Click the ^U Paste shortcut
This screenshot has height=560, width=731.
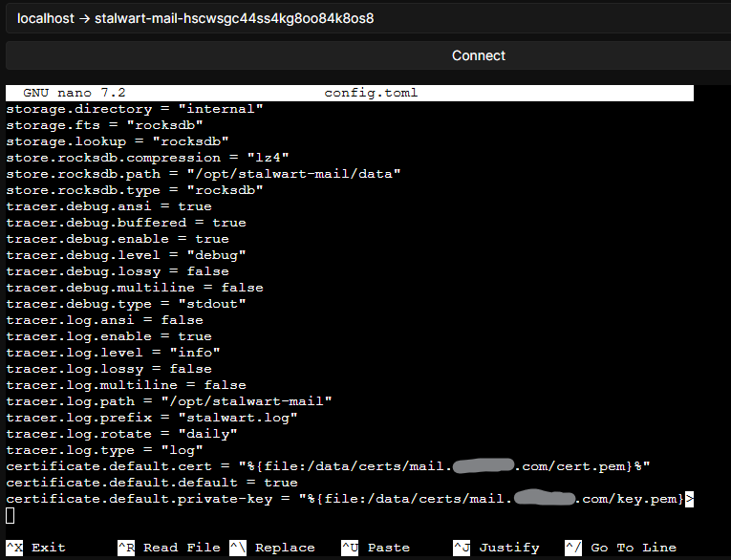click(376, 548)
